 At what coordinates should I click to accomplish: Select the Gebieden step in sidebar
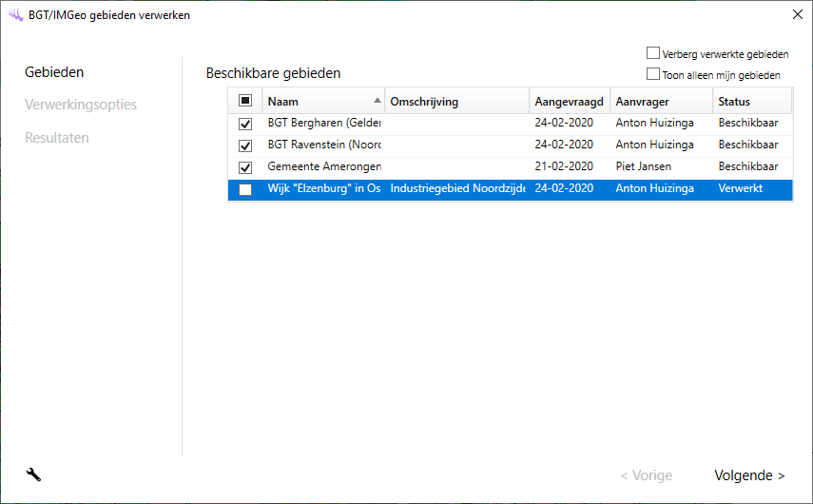(54, 72)
